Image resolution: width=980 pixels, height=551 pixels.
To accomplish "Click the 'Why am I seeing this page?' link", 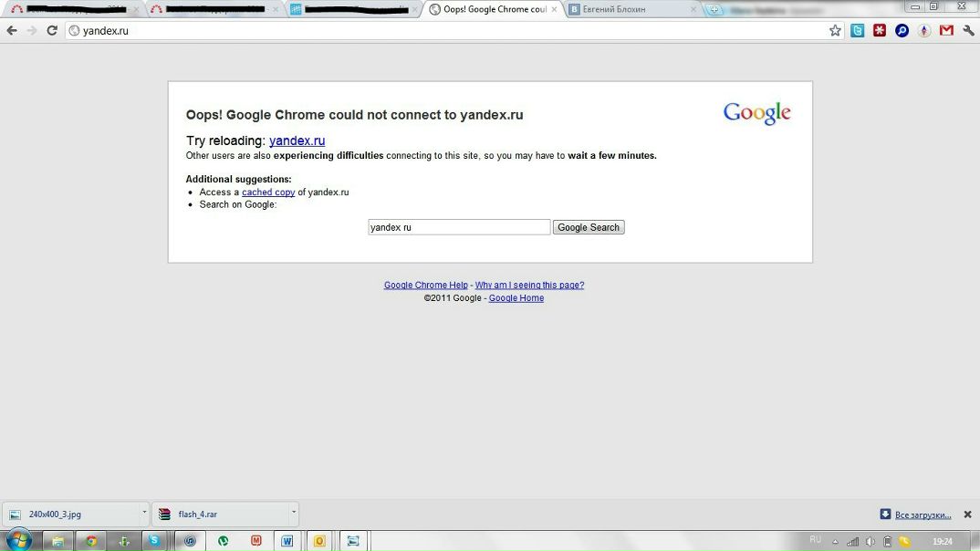I will point(529,286).
